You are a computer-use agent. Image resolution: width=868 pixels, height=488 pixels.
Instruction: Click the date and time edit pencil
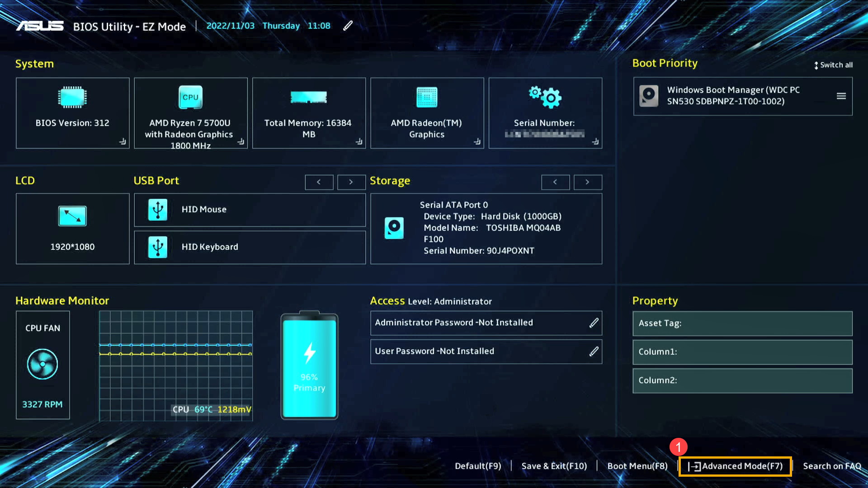(x=347, y=26)
